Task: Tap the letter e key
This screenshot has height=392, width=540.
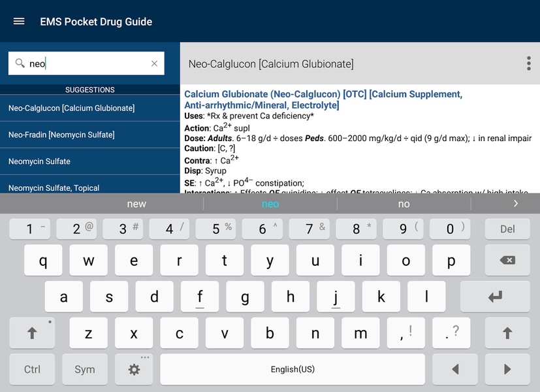Action: click(x=134, y=260)
